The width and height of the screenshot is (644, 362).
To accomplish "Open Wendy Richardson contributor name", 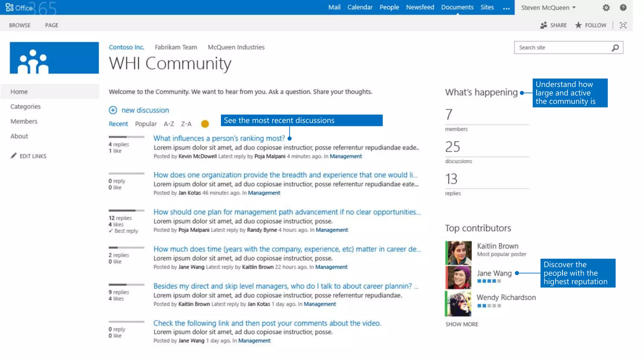I will [x=506, y=297].
